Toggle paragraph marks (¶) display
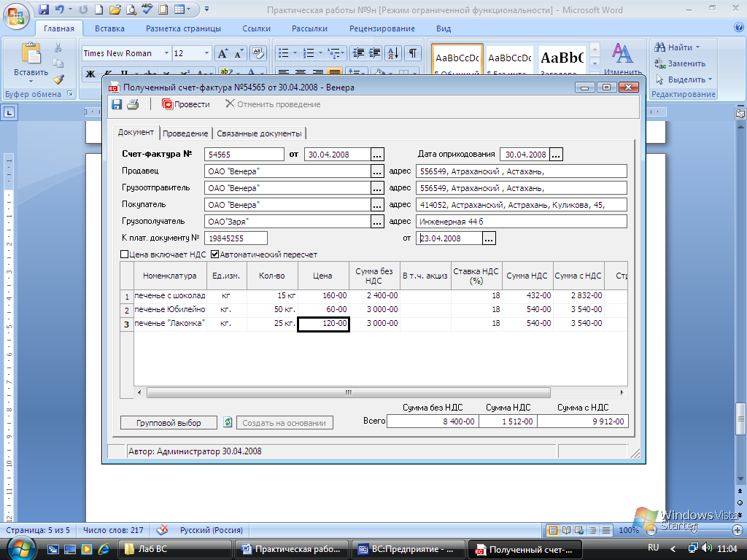This screenshot has height=560, width=747. [413, 53]
